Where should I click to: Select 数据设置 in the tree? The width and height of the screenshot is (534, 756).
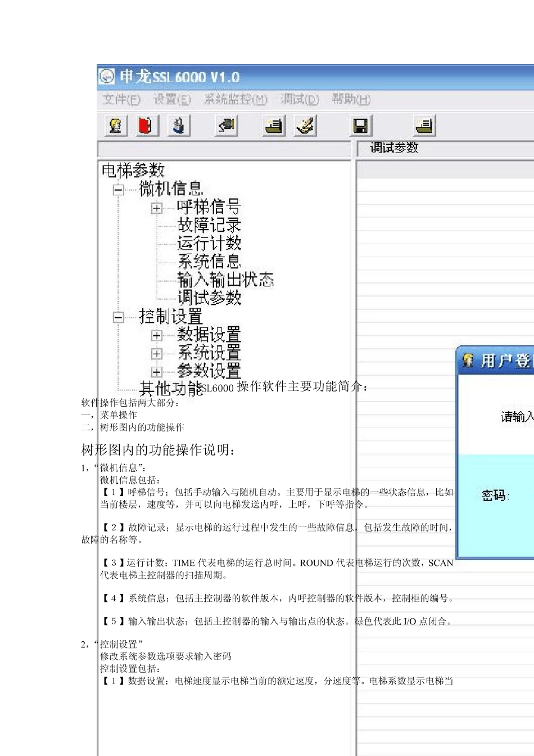[209, 335]
